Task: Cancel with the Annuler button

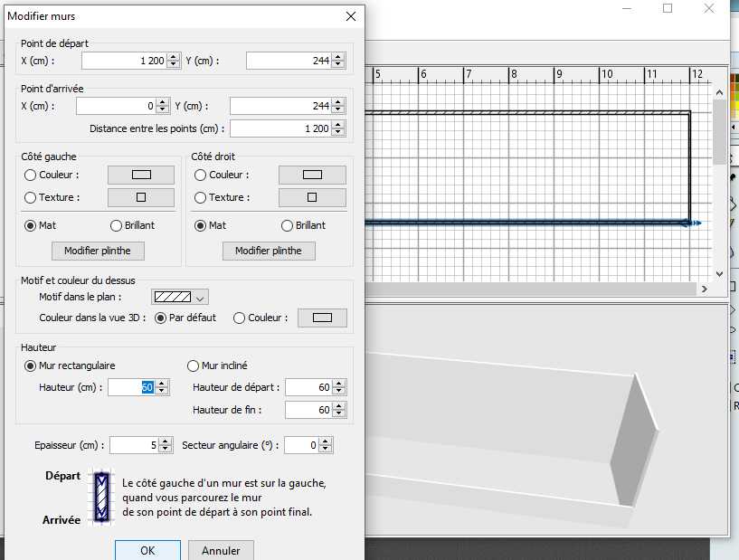Action: coord(221,550)
